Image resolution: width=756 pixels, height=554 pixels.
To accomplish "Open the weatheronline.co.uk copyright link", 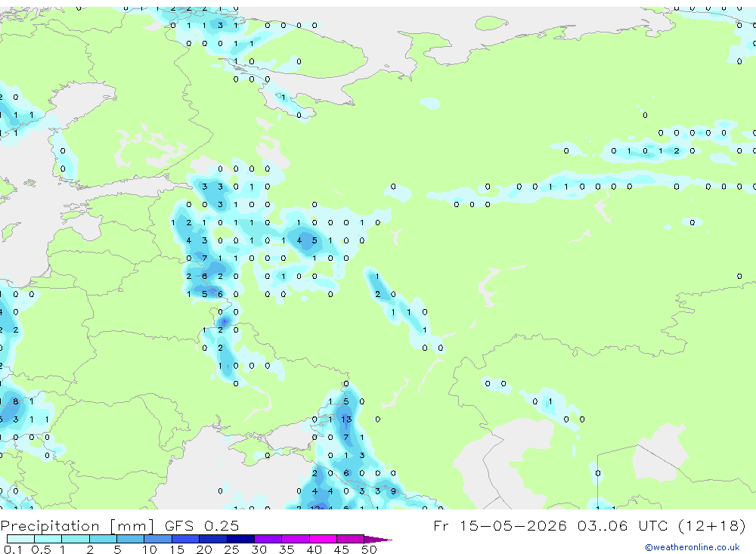I will point(692,547).
